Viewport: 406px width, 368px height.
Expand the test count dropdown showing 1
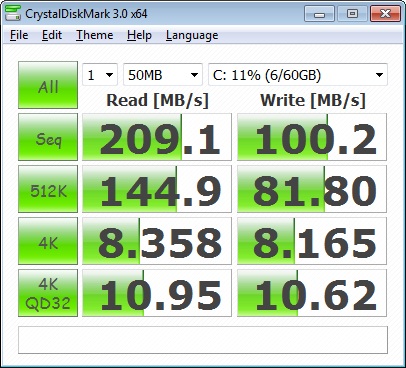tap(100, 75)
